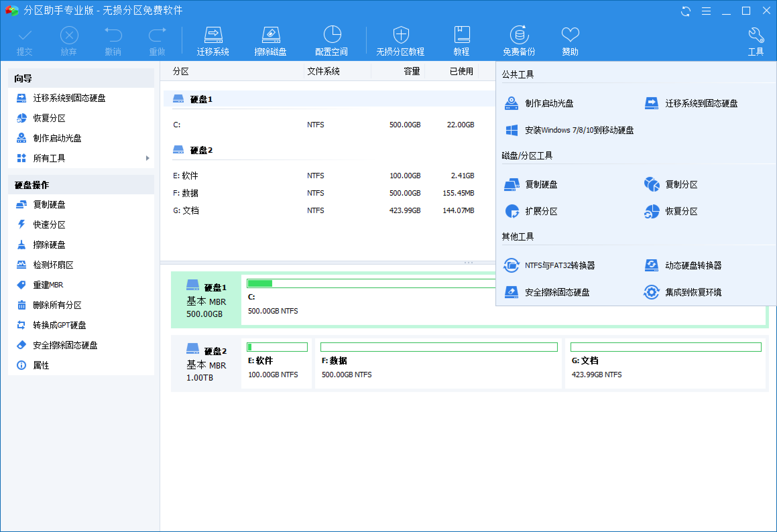
Task: Open the 配置空间 toolbar tool
Action: point(332,41)
